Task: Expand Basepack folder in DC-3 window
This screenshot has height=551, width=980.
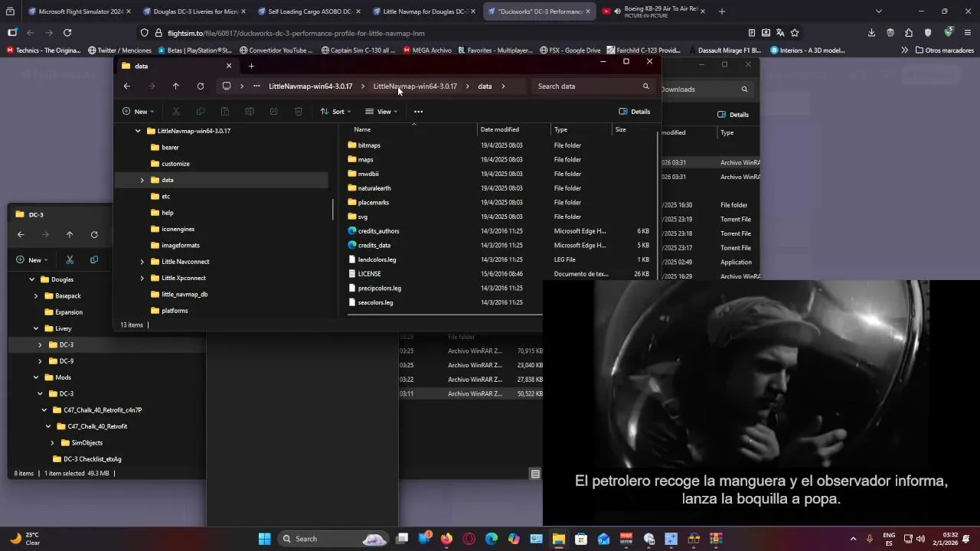Action: click(x=35, y=296)
